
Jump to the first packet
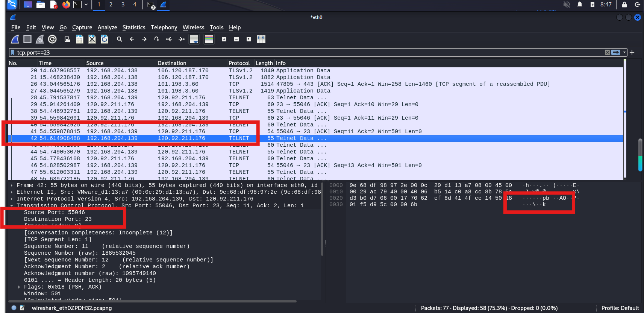(169, 39)
